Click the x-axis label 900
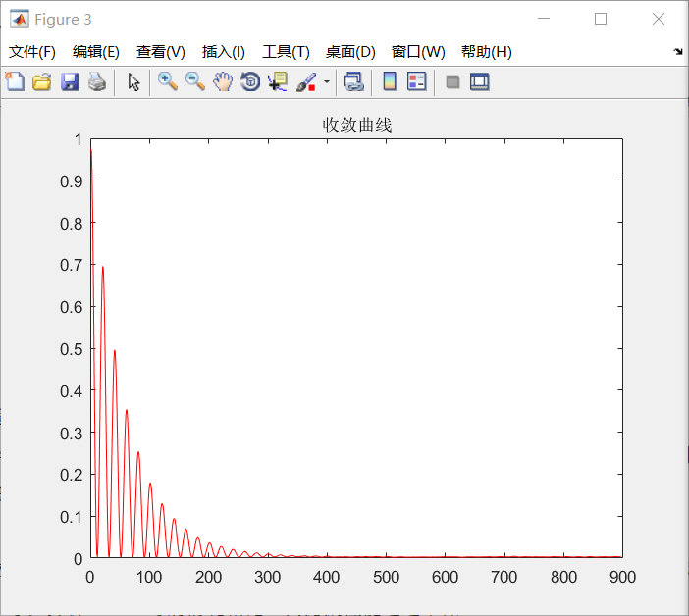 click(x=622, y=577)
